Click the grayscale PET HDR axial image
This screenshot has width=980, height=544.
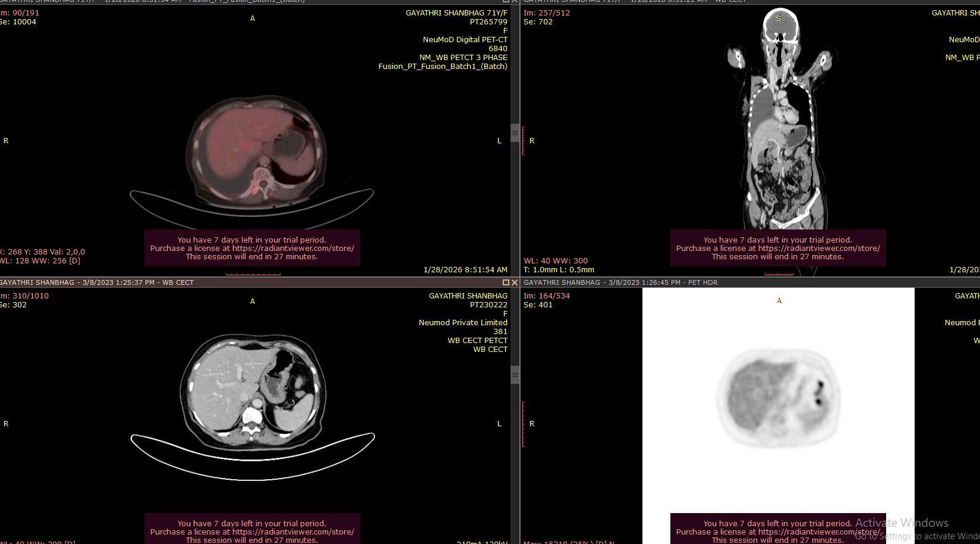tap(779, 400)
